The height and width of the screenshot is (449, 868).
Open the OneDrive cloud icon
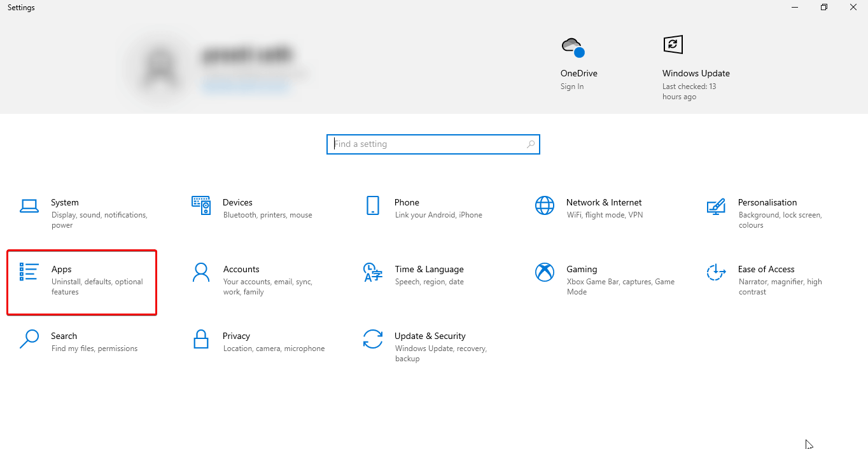tap(572, 46)
